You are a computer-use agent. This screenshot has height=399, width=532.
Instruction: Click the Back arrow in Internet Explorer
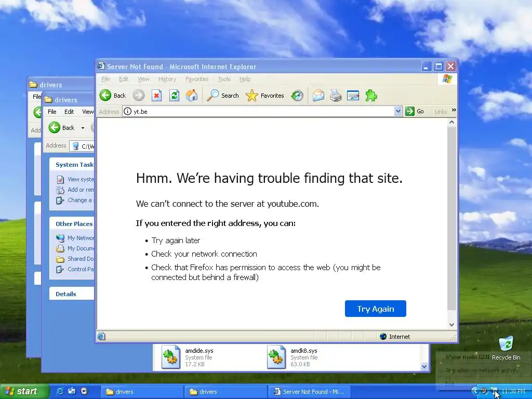point(105,96)
